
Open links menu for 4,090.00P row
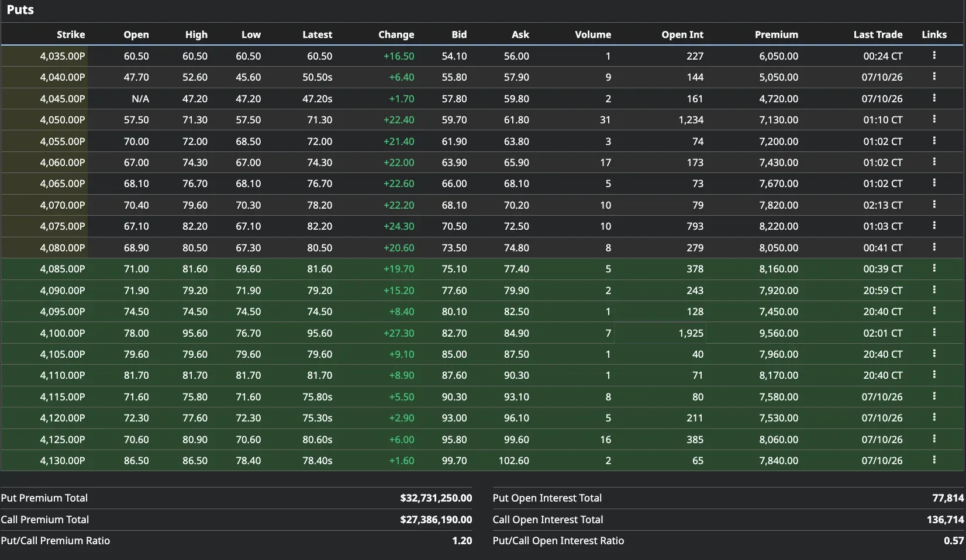pyautogui.click(x=934, y=290)
